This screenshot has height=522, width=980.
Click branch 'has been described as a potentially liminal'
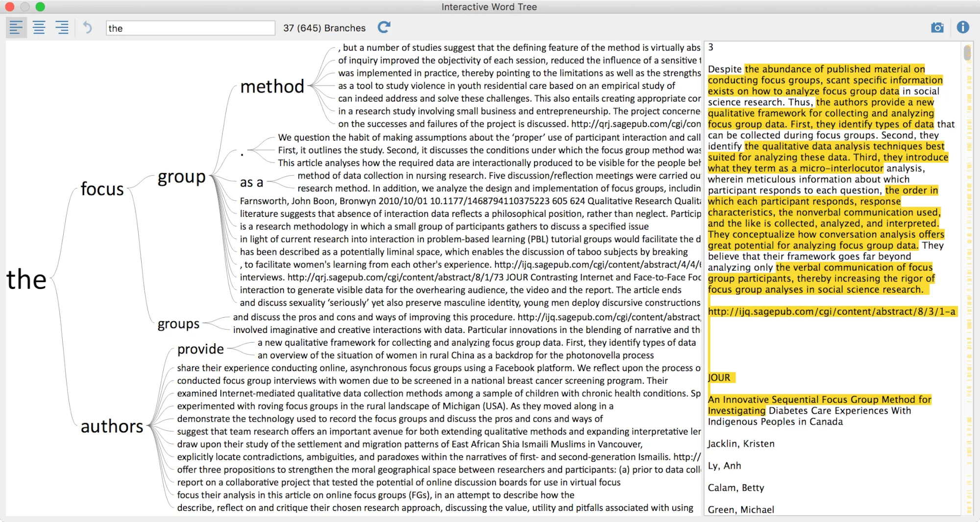click(x=464, y=252)
